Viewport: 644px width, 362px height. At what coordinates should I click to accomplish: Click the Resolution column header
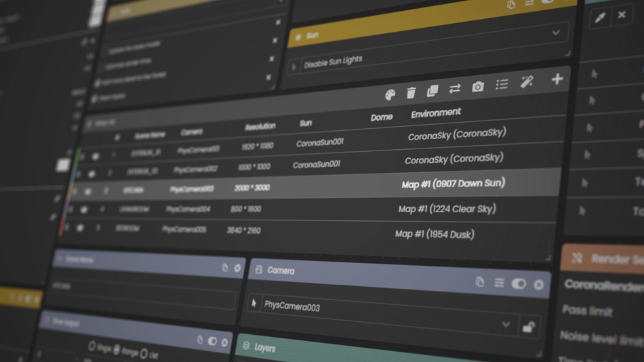coord(260,127)
